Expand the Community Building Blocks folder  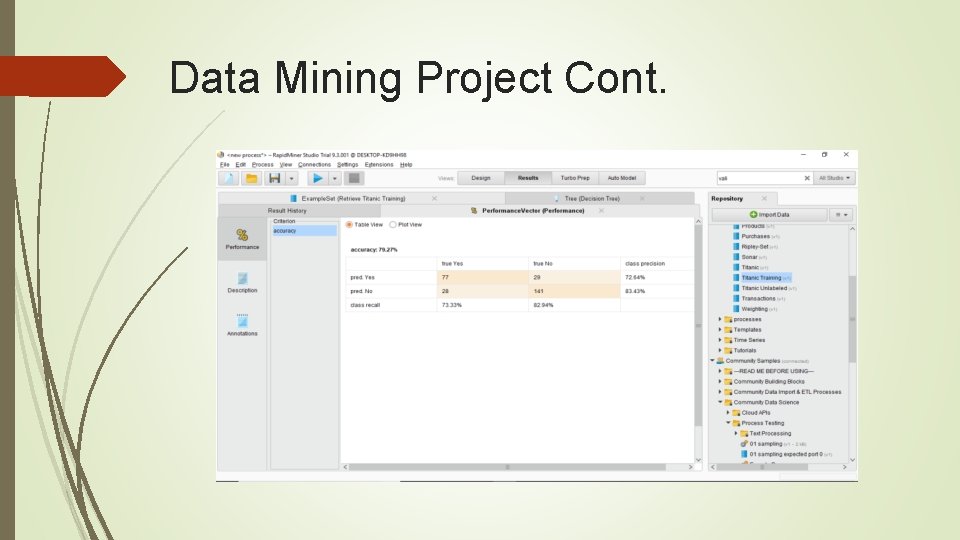pos(720,381)
